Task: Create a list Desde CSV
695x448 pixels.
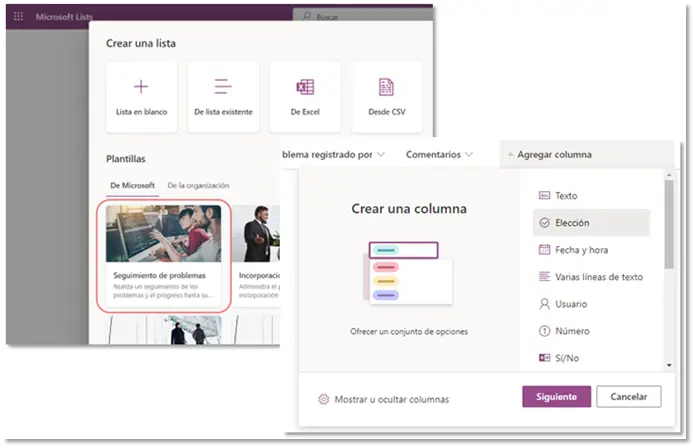Action: pyautogui.click(x=387, y=97)
